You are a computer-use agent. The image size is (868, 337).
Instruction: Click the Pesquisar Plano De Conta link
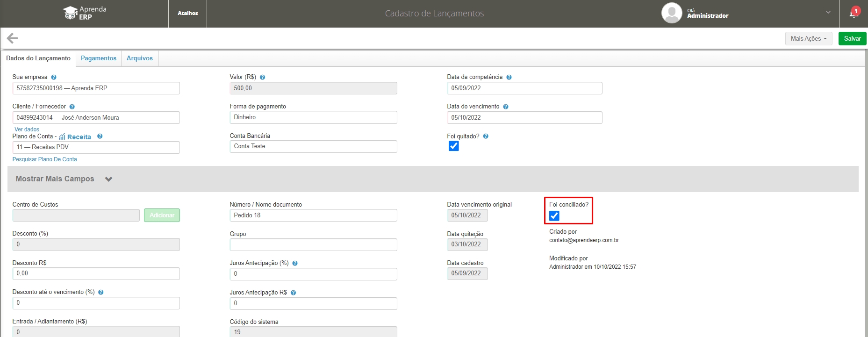[45, 159]
